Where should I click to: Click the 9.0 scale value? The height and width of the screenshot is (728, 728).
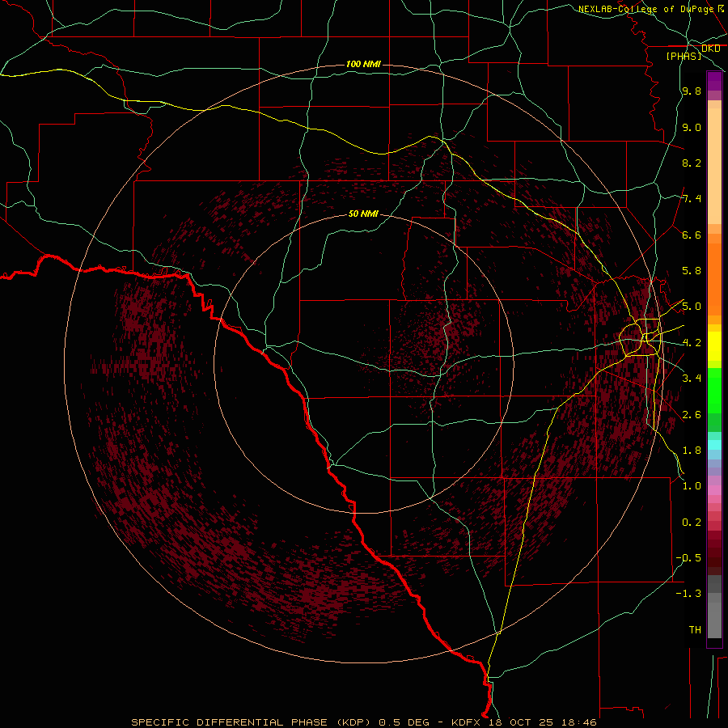pyautogui.click(x=692, y=127)
